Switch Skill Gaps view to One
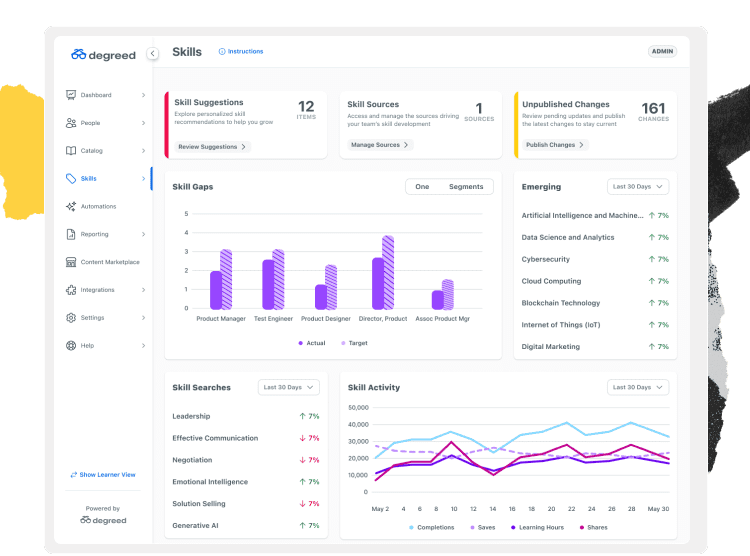The height and width of the screenshot is (556, 750). pyautogui.click(x=422, y=187)
